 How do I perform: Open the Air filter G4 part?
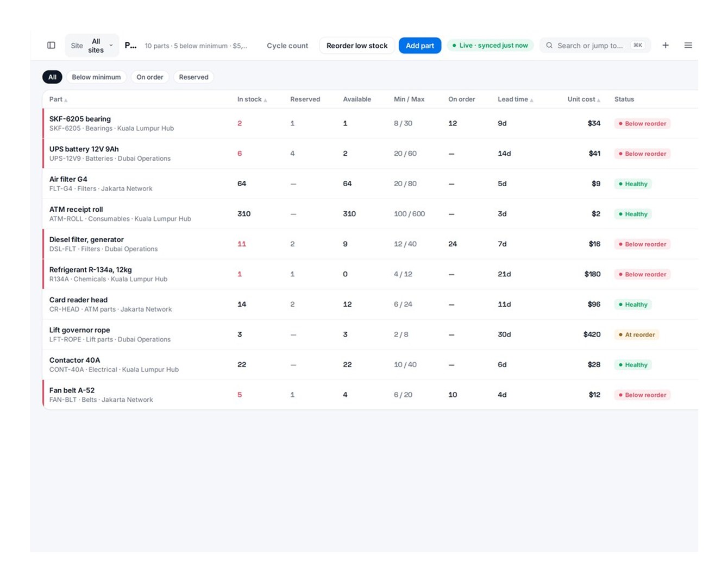pyautogui.click(x=68, y=179)
